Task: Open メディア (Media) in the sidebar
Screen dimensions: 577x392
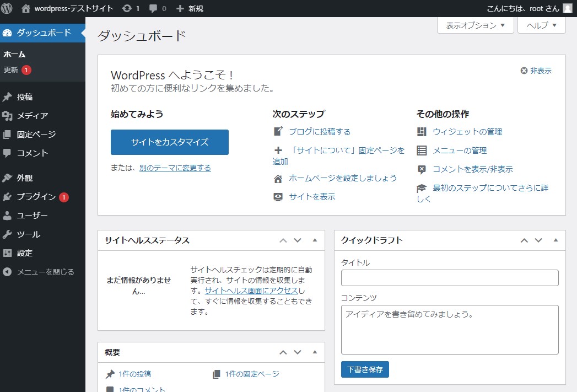Action: click(32, 116)
